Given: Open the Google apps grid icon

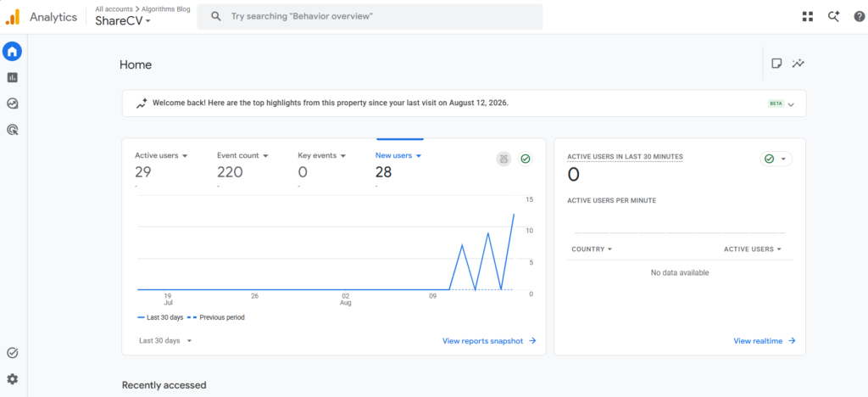Looking at the screenshot, I should click(x=808, y=17).
